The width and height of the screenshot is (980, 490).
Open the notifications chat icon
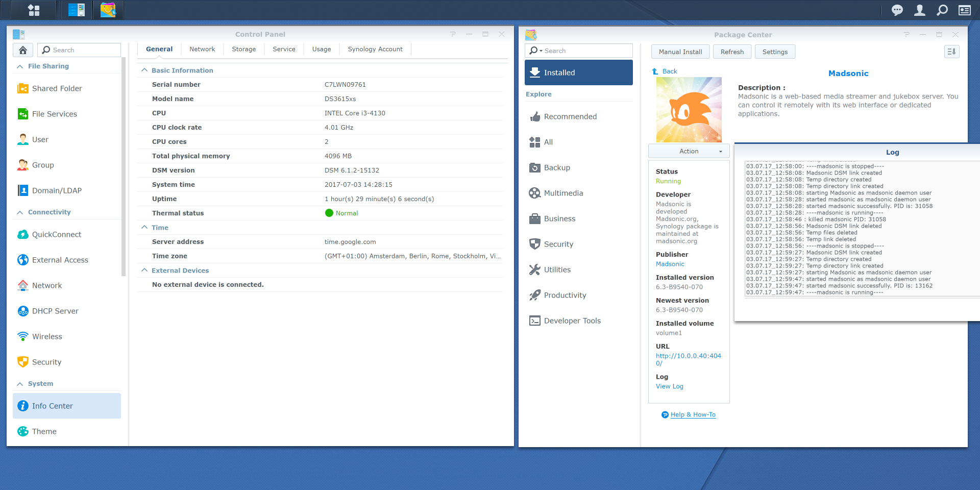pos(897,10)
